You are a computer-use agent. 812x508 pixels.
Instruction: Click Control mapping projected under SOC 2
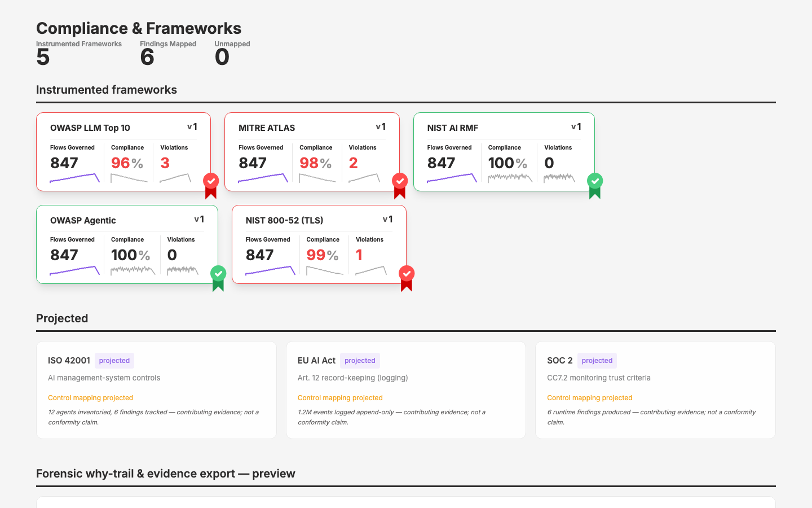[x=590, y=398]
